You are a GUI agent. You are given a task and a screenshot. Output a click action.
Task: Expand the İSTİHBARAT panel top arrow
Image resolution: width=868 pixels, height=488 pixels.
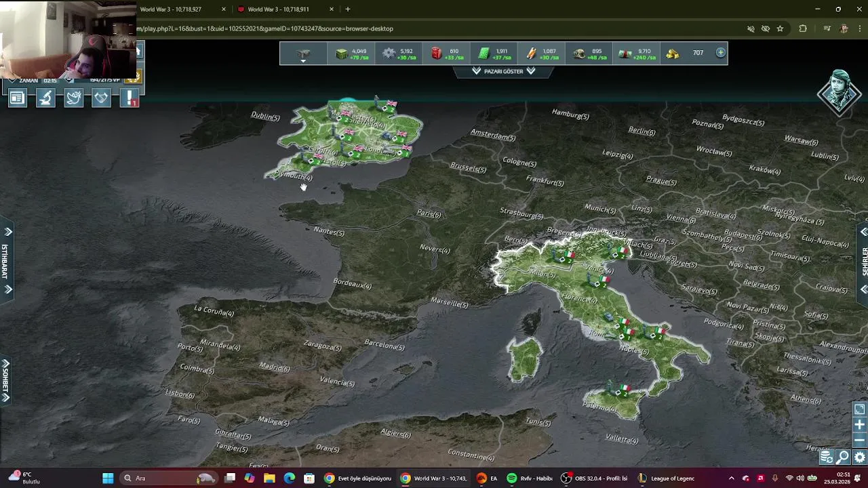tap(8, 232)
